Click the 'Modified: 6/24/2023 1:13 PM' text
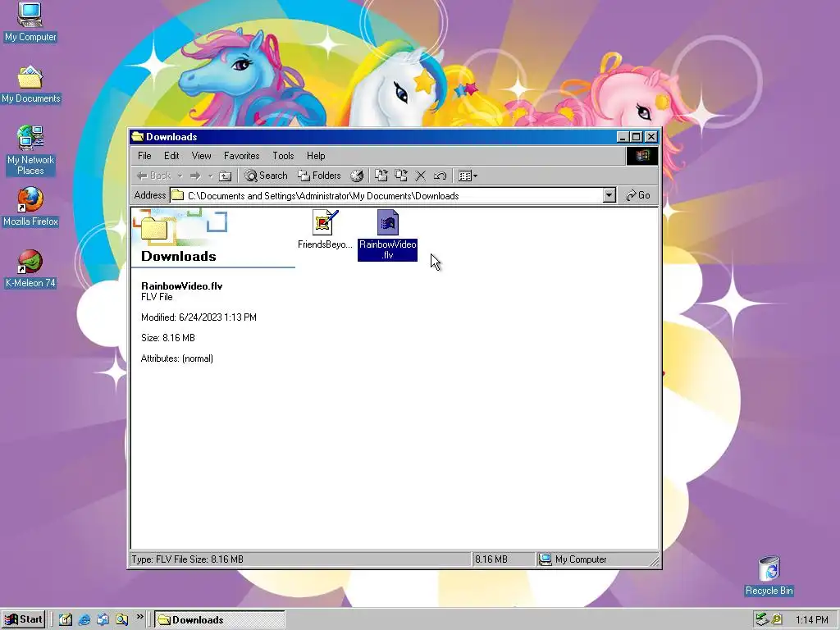 [199, 317]
